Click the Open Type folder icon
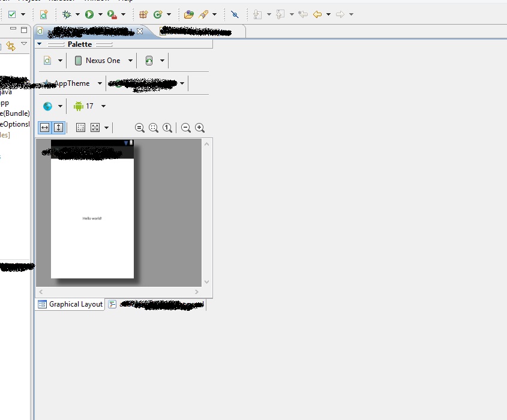507x420 pixels. point(189,14)
